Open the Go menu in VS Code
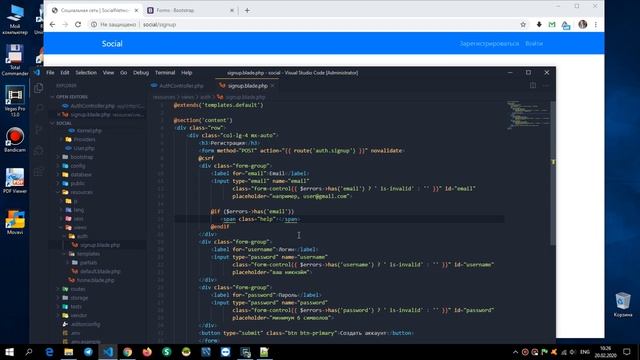 [x=124, y=73]
